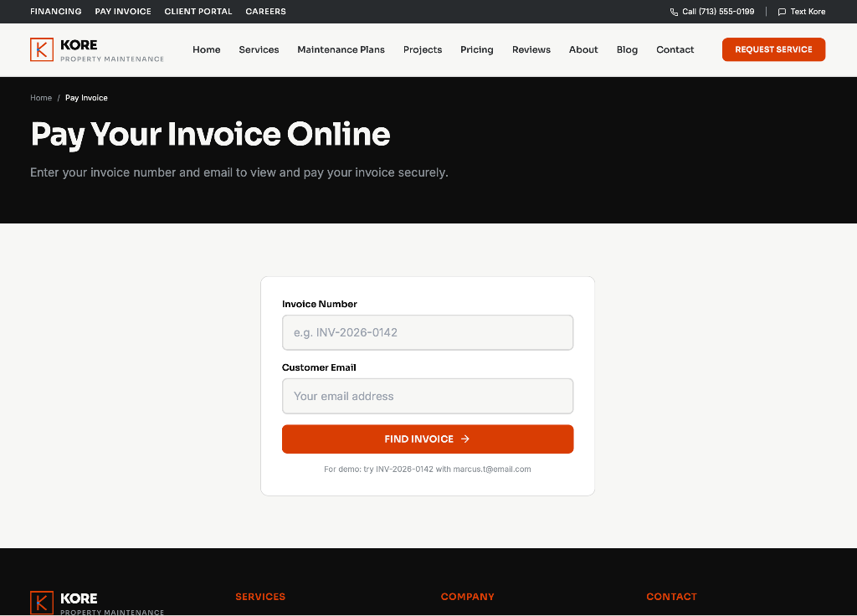
Task: Click the Pay Your Invoice Online heading
Action: (x=210, y=135)
